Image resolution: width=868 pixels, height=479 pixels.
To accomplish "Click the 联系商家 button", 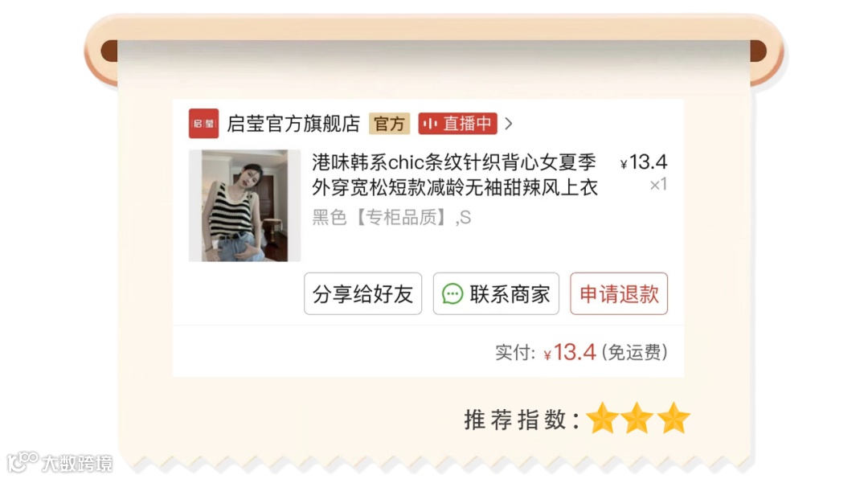I will (x=496, y=293).
